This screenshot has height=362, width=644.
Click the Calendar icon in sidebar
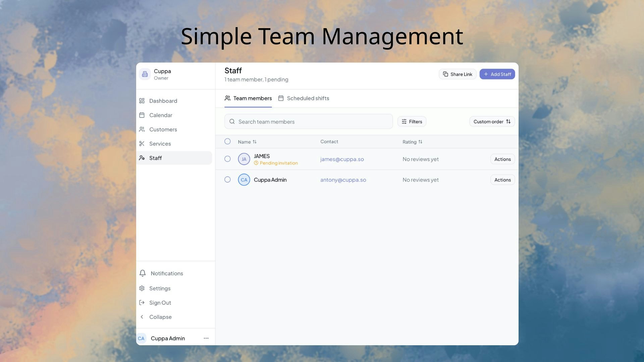coord(142,115)
